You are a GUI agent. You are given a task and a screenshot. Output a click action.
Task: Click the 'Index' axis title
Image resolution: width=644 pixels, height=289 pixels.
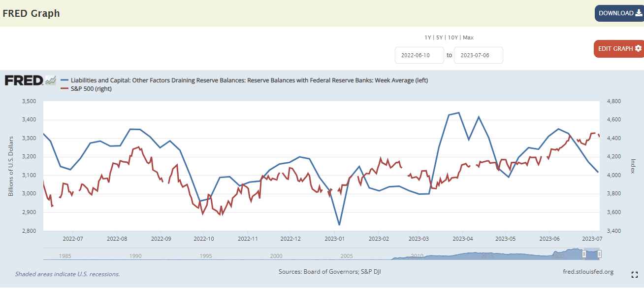pyautogui.click(x=633, y=166)
